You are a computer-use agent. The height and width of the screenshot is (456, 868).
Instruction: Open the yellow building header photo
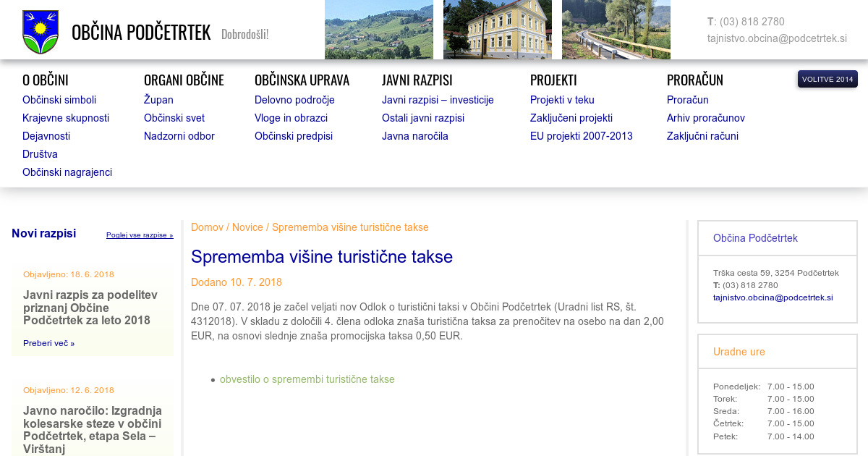point(497,30)
